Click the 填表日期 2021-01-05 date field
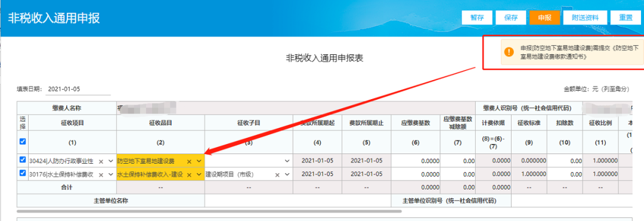Image resolution: width=644 pixels, height=221 pixels. [78, 89]
